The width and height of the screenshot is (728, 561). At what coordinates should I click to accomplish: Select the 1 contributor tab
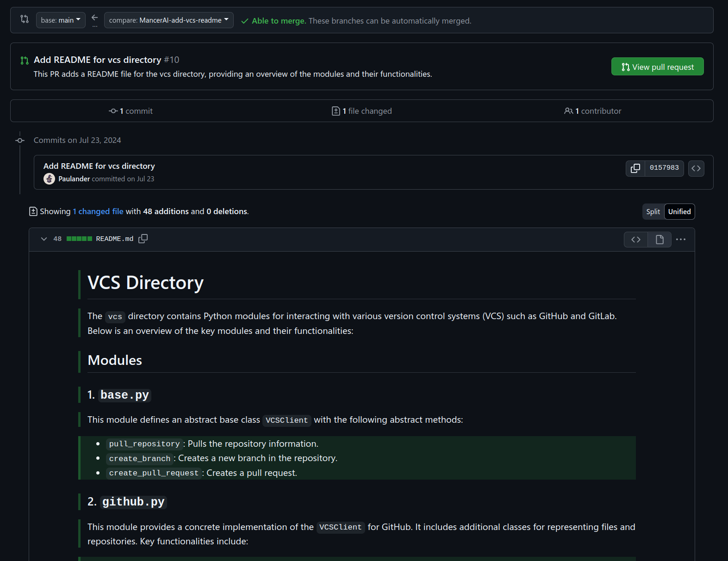tap(593, 111)
